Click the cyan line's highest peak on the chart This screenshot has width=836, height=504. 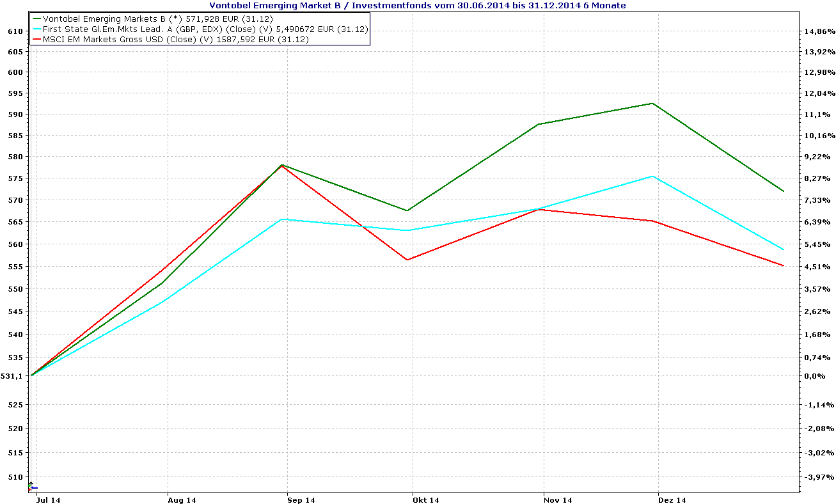pos(652,177)
